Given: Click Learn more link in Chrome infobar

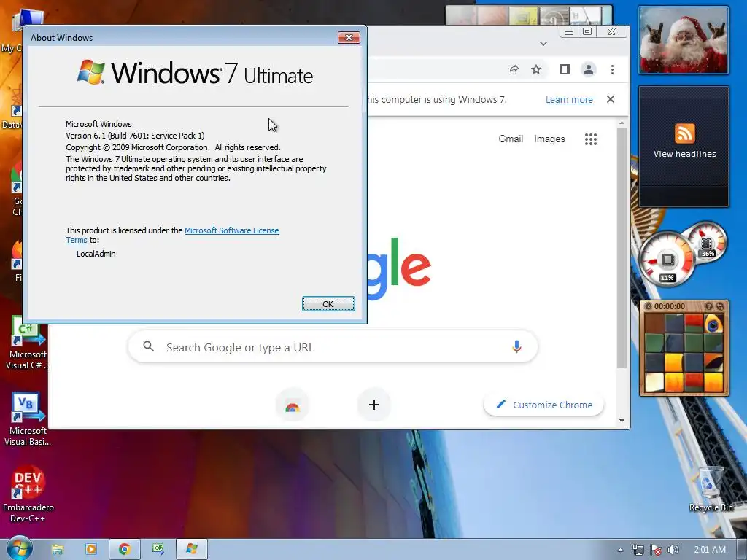Looking at the screenshot, I should (569, 99).
